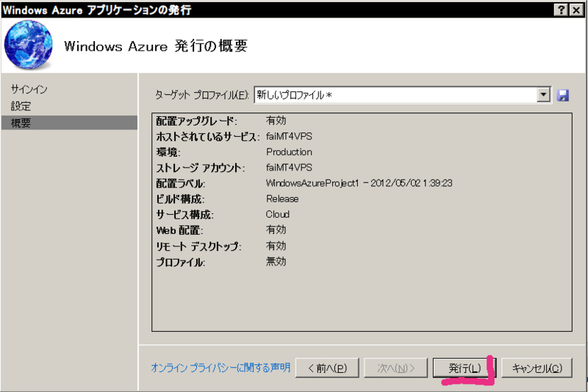
Task: Click the リモート デスクトップ label
Action: click(x=198, y=246)
